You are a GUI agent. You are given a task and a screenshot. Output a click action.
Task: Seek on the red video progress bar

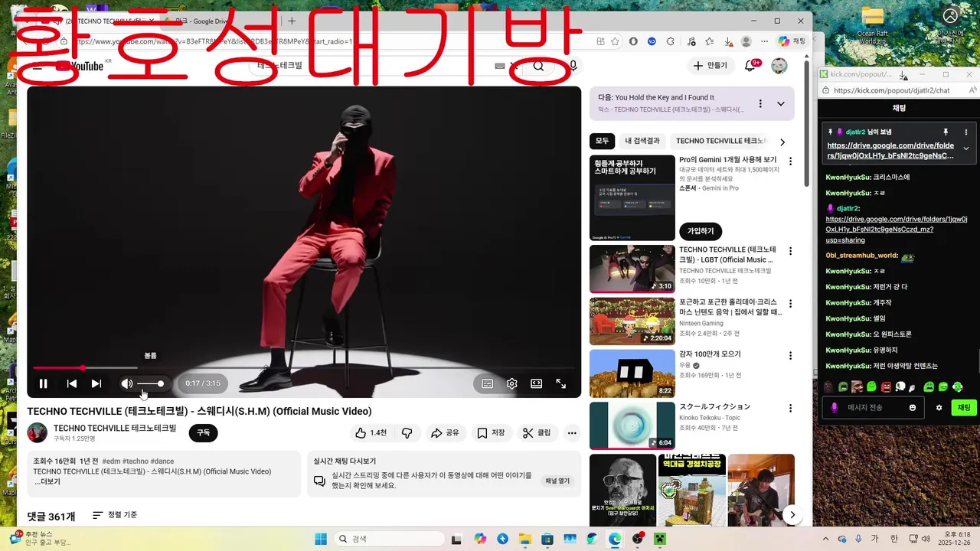click(304, 368)
